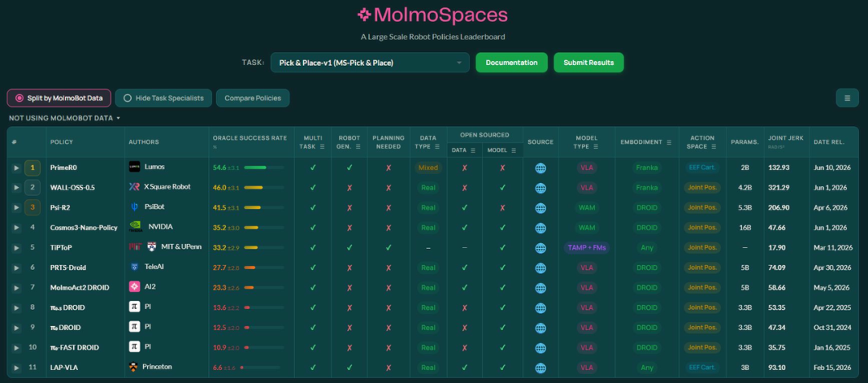Image resolution: width=868 pixels, height=383 pixels.
Task: Open the Task selection dropdown
Action: 370,63
